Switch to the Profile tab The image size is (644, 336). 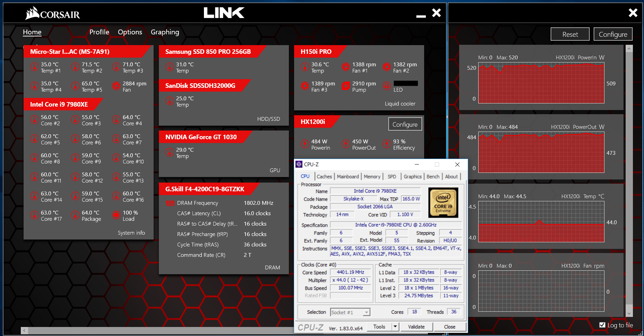point(99,32)
